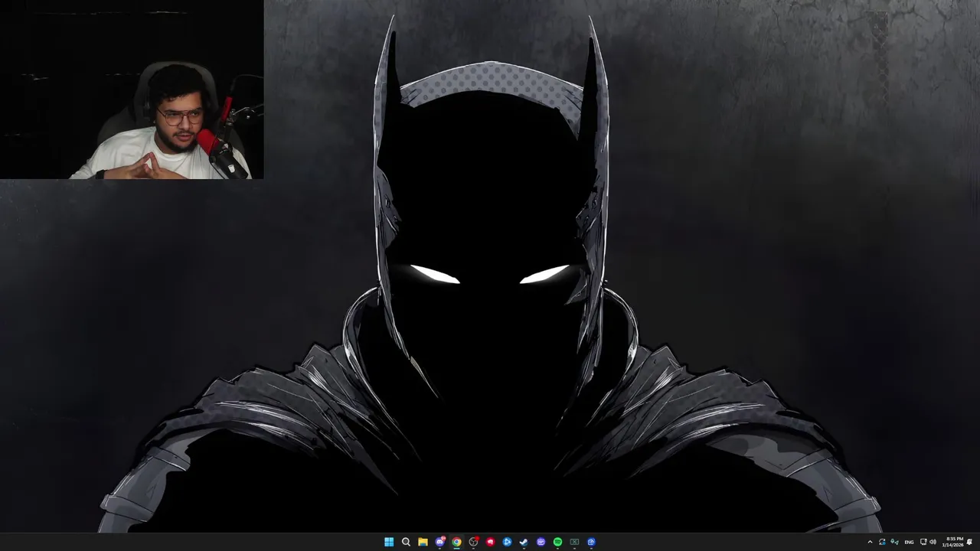Open File Explorer from the taskbar

423,542
